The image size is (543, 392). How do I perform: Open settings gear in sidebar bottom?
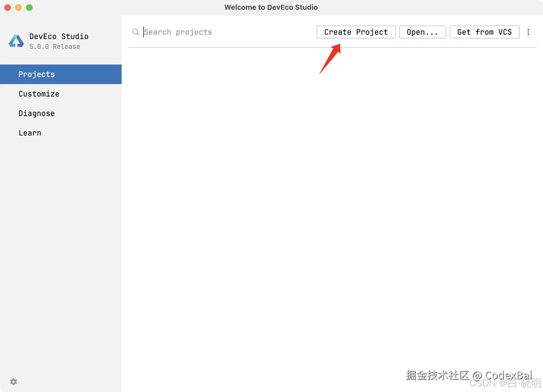[14, 381]
